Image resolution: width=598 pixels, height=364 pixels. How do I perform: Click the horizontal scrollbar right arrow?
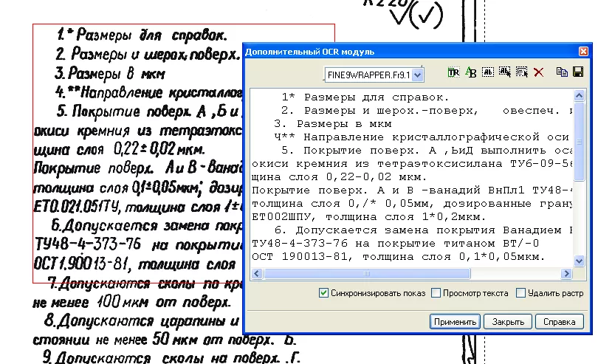567,274
